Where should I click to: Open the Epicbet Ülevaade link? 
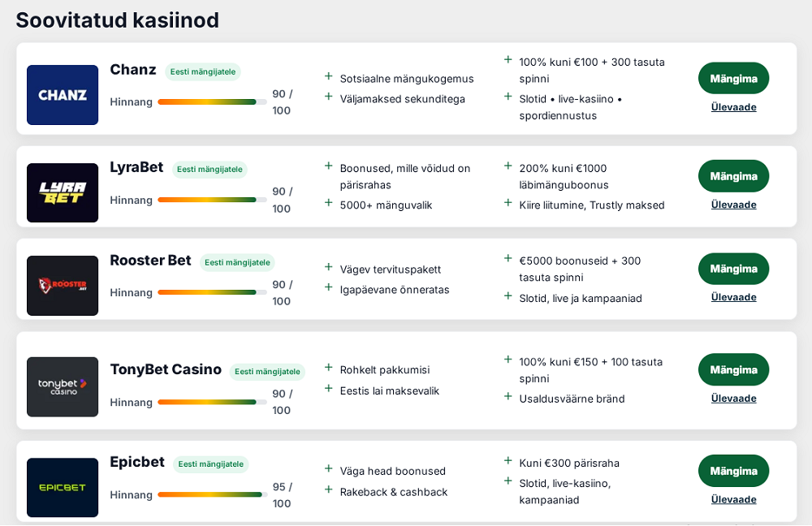pyautogui.click(x=733, y=499)
